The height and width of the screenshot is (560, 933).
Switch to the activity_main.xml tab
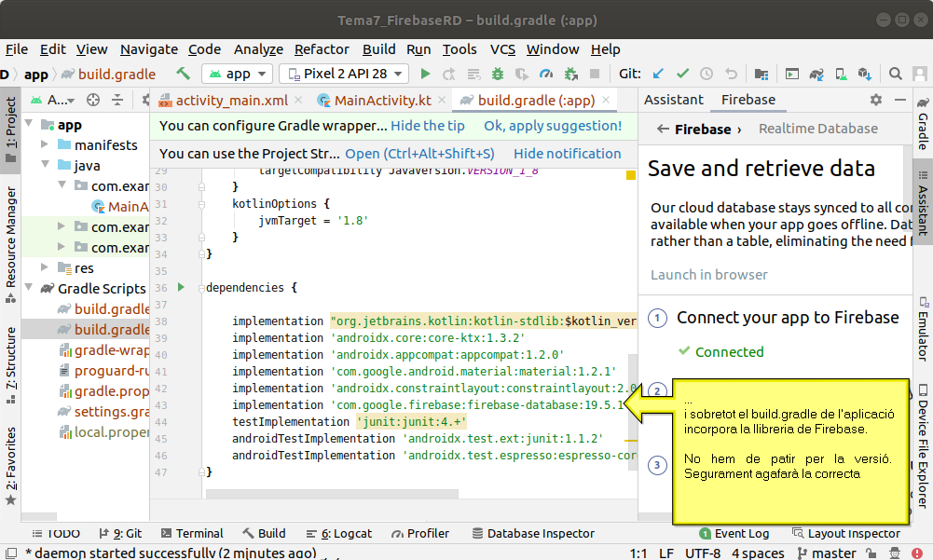[231, 101]
